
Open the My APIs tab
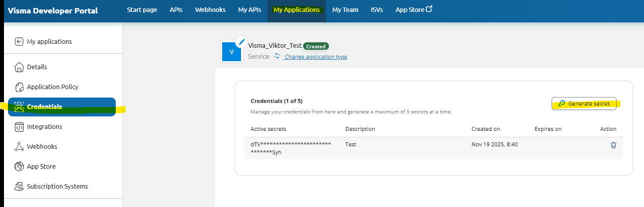[249, 9]
